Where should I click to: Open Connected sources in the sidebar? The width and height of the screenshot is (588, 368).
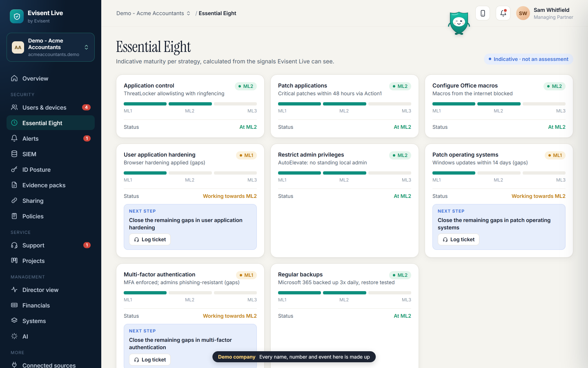(x=51, y=364)
